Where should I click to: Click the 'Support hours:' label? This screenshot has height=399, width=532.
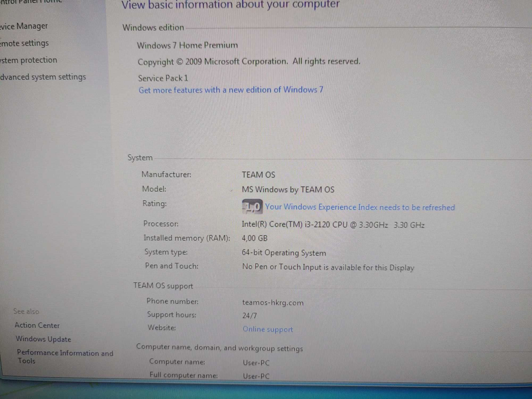pos(172,314)
